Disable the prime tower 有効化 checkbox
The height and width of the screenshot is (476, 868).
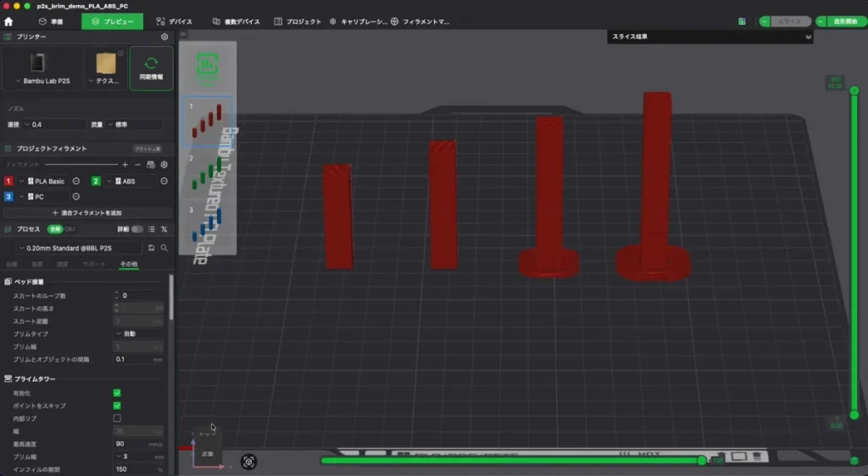coord(117,393)
